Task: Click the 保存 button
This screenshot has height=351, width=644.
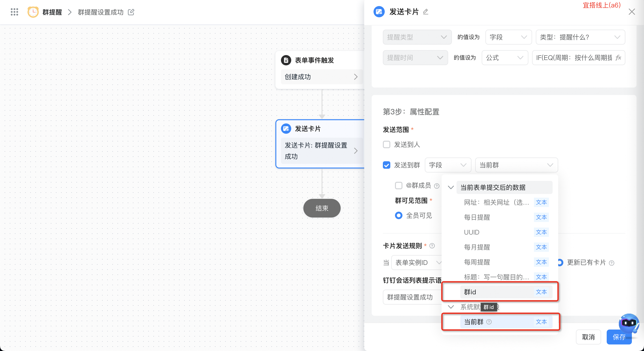Action: (619, 337)
